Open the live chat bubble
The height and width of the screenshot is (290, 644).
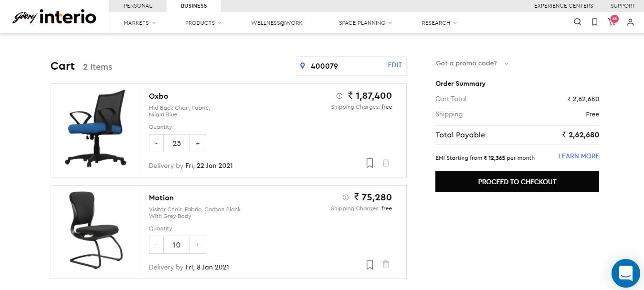(625, 273)
